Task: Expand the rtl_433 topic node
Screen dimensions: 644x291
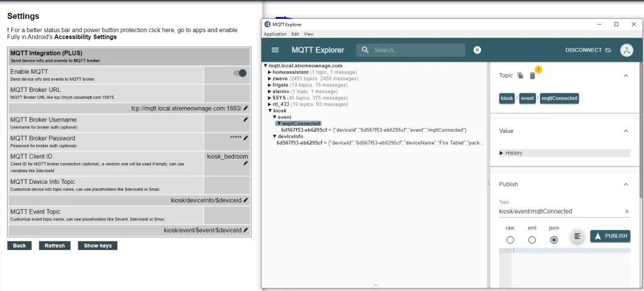Action: [270, 105]
